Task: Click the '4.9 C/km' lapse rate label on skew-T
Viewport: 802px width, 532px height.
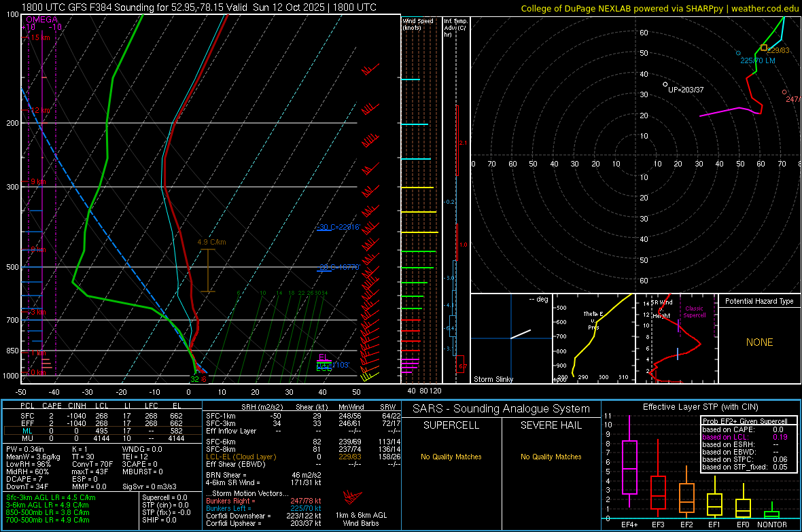Action: click(211, 242)
